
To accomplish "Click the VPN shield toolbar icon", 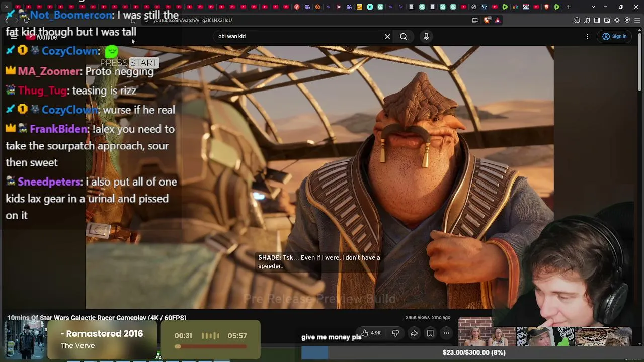I will point(627,20).
